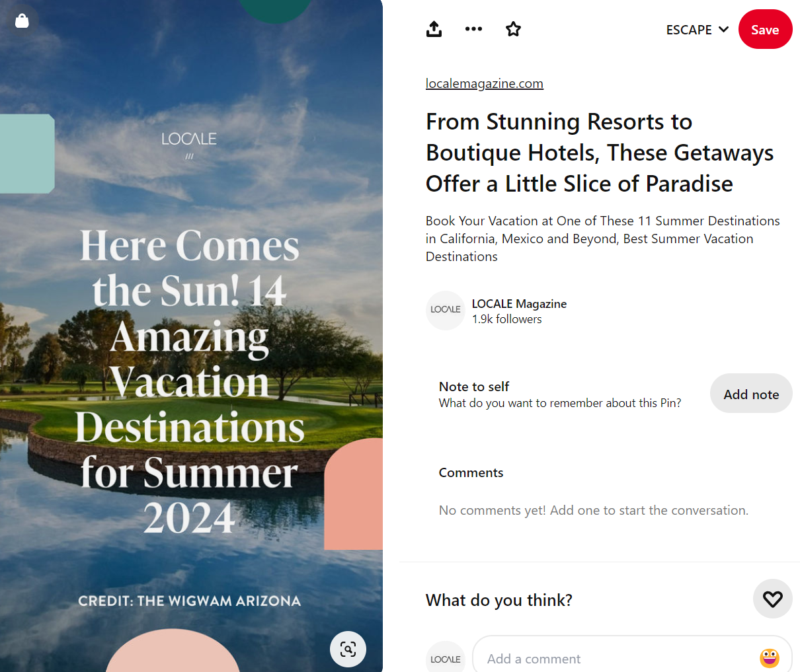Open the three-dot more options menu
This screenshot has height=672, width=800.
(x=473, y=29)
